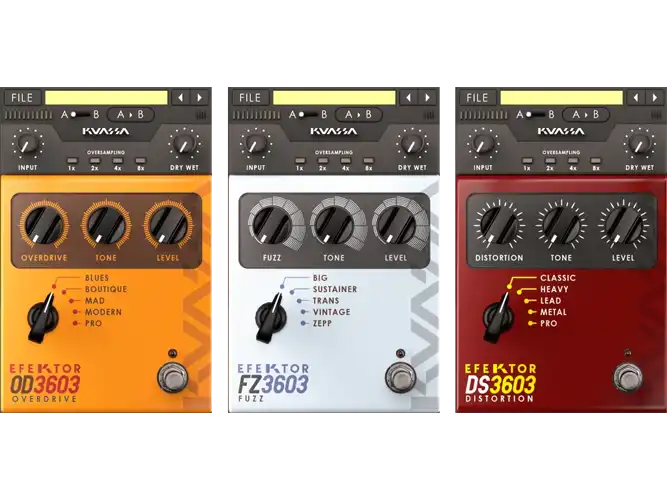Click the INPUT knob on DS3603 Distortion

point(482,144)
